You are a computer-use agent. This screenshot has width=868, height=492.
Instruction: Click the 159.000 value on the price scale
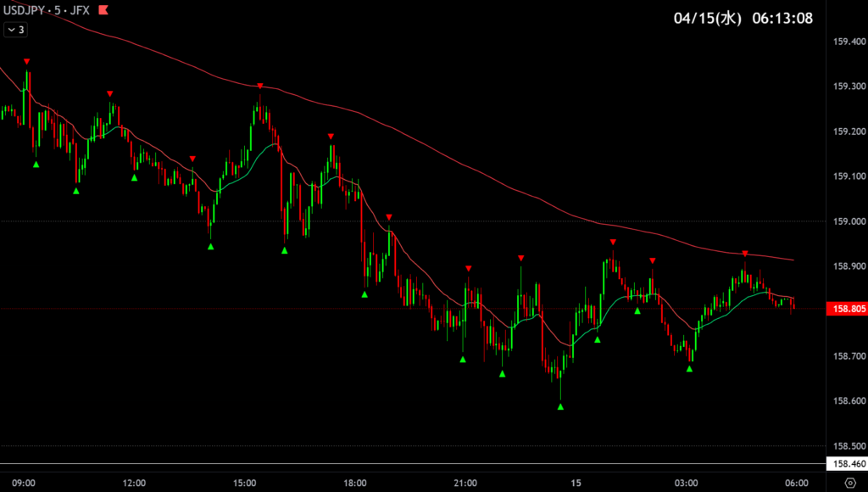[849, 221]
